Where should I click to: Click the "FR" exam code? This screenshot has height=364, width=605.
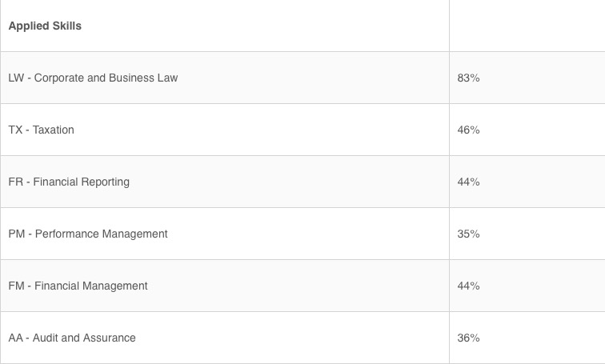pos(15,182)
